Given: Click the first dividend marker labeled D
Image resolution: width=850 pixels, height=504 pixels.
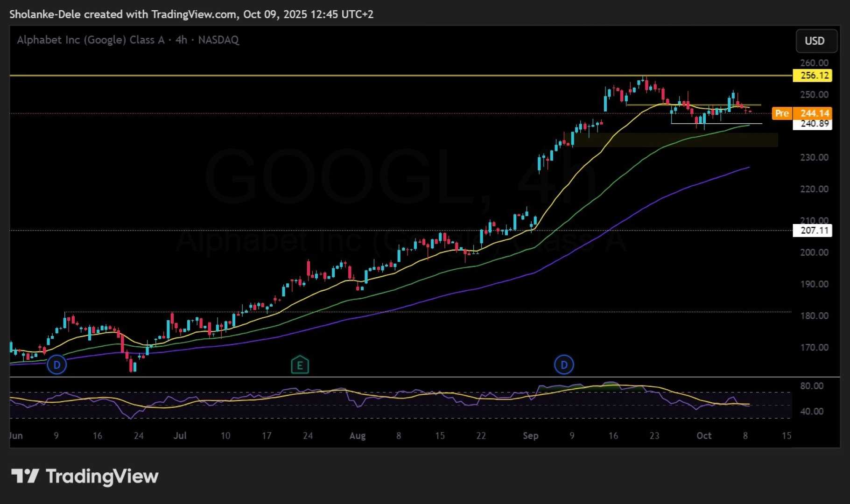Looking at the screenshot, I should (56, 365).
